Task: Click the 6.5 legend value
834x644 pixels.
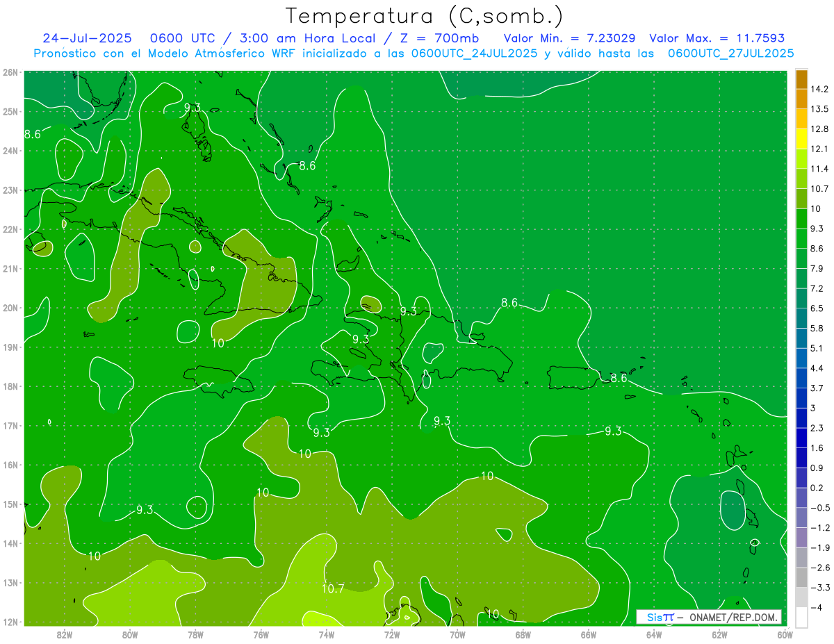Action: [817, 308]
